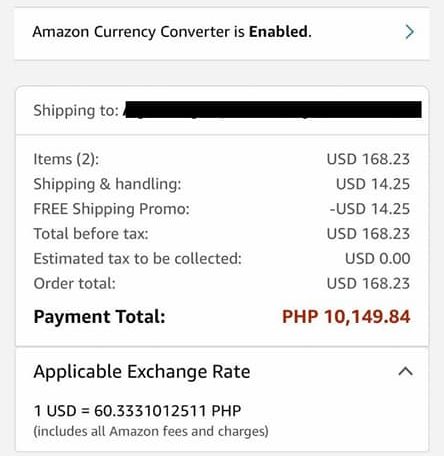444x456 pixels.
Task: Click the Shipping & handling label
Action: (x=107, y=184)
